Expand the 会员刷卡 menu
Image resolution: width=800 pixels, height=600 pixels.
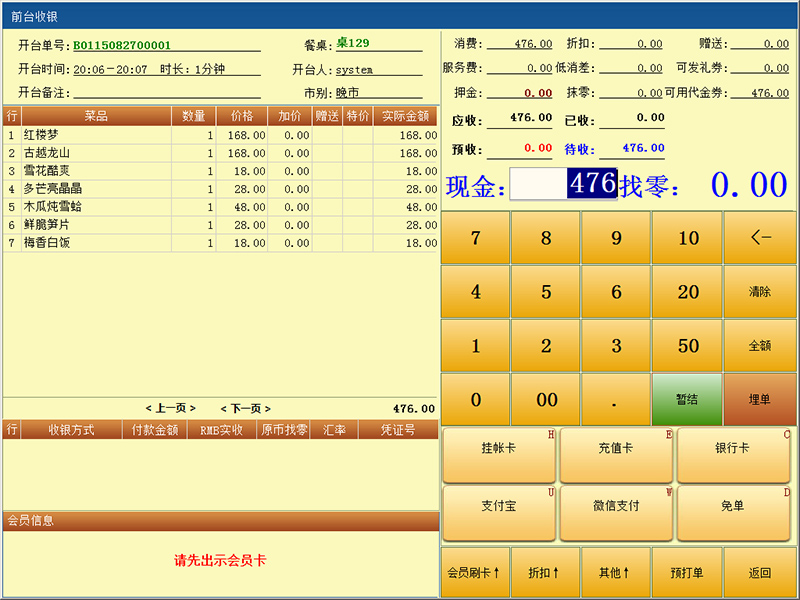click(x=476, y=572)
